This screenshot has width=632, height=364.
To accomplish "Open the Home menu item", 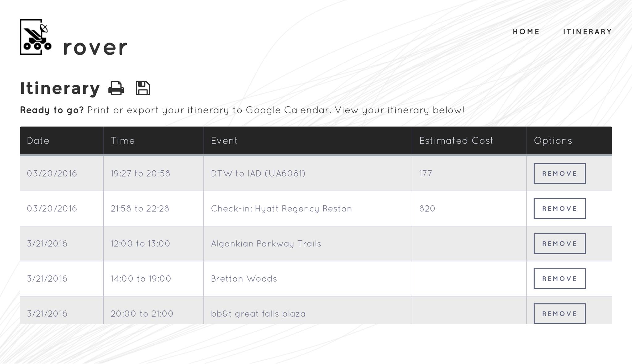I will [x=526, y=32].
